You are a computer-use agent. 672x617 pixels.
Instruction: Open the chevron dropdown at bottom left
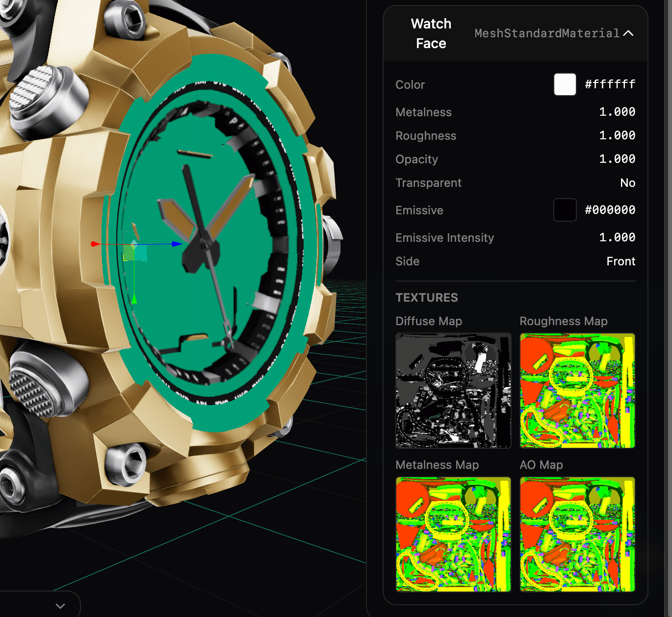point(60,606)
